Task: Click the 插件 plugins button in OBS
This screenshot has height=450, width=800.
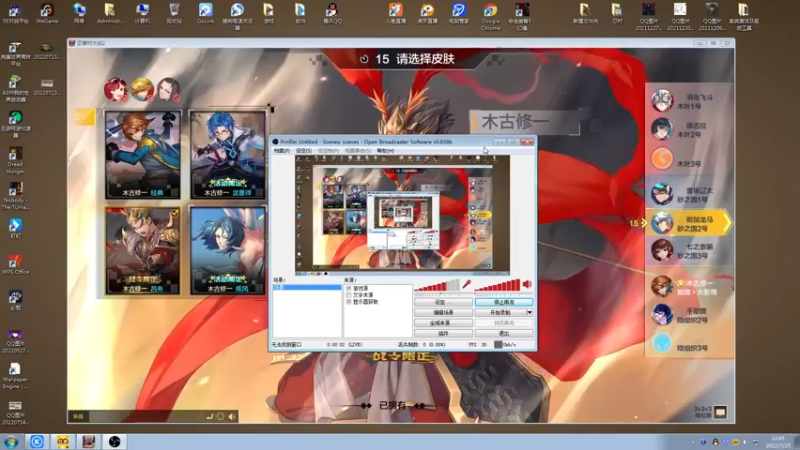Action: (x=443, y=333)
